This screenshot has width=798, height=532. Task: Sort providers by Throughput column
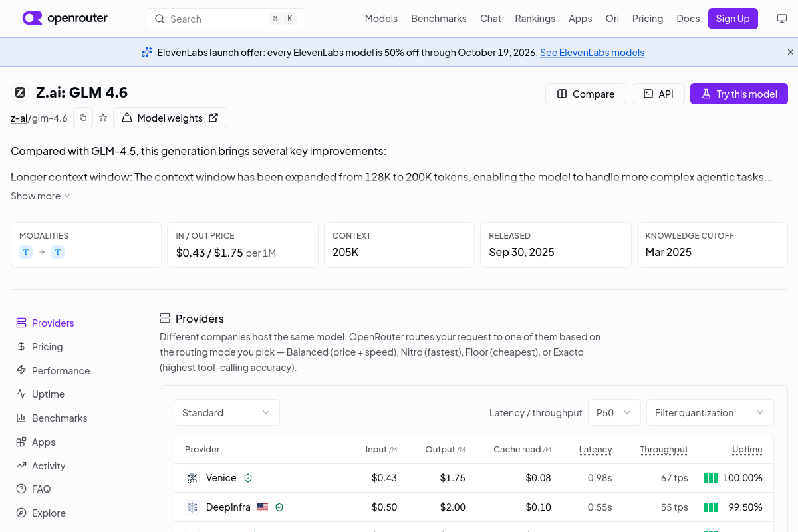pyautogui.click(x=664, y=449)
